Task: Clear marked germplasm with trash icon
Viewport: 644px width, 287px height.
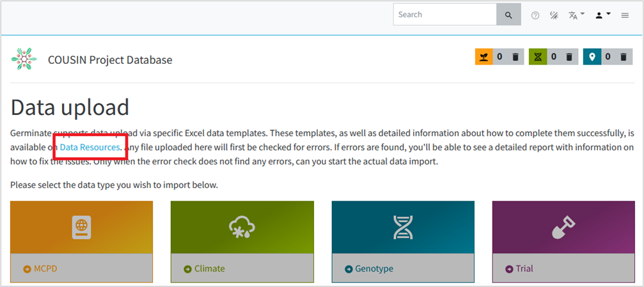Action: (x=515, y=57)
